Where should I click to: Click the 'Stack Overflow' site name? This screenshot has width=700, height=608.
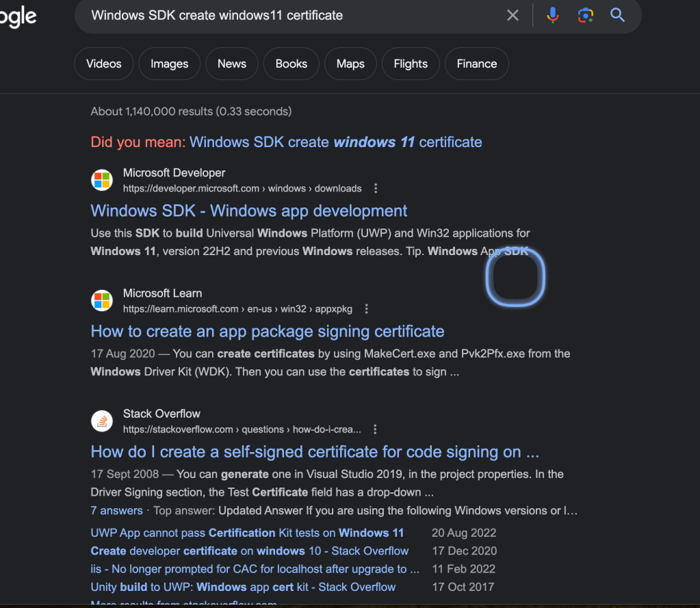pyautogui.click(x=161, y=414)
